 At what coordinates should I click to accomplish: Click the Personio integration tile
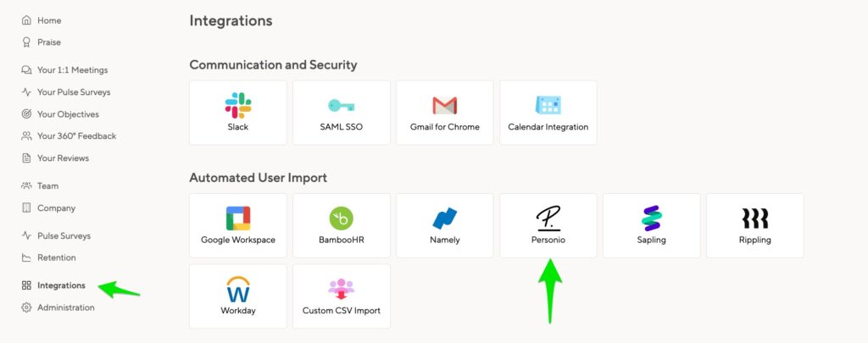(548, 225)
